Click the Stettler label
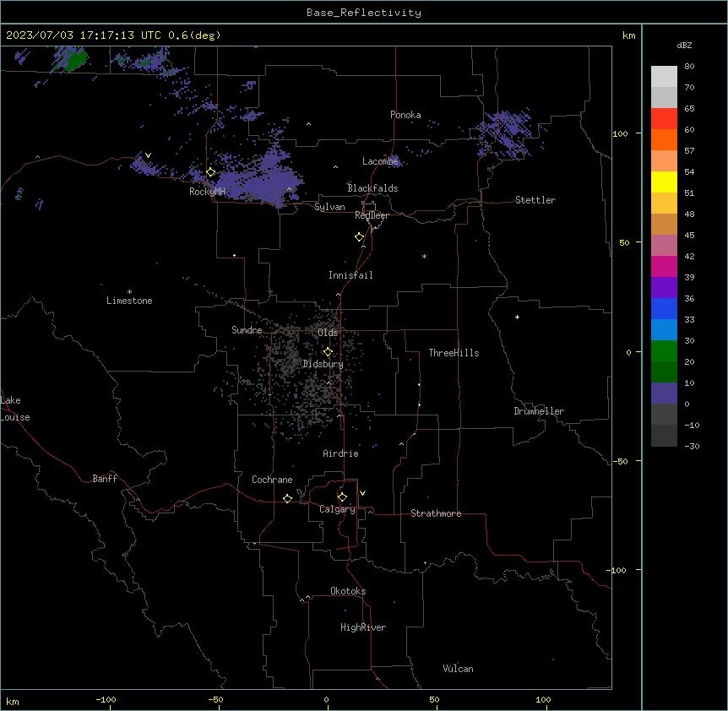The image size is (728, 711). (535, 200)
